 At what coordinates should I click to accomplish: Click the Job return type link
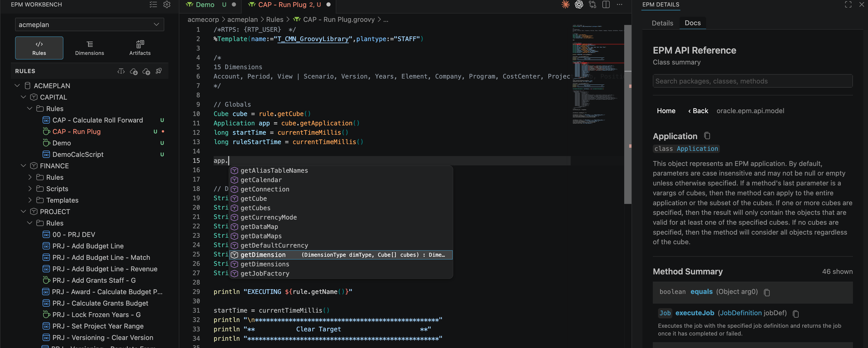[665, 313]
